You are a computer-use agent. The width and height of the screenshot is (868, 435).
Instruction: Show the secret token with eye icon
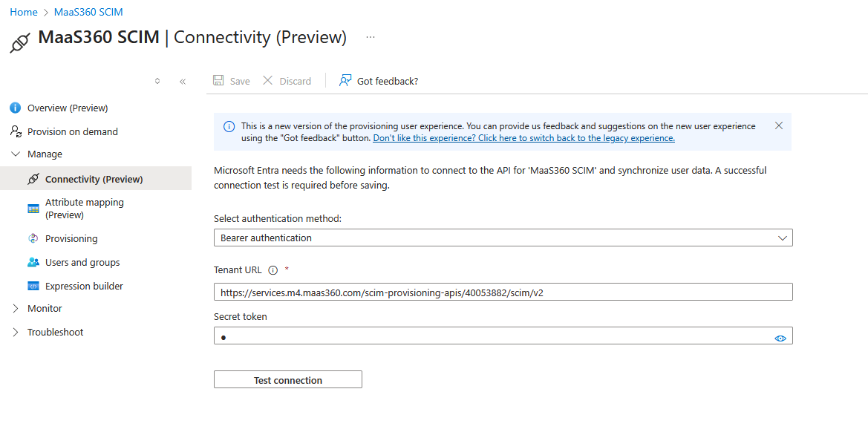pos(780,338)
